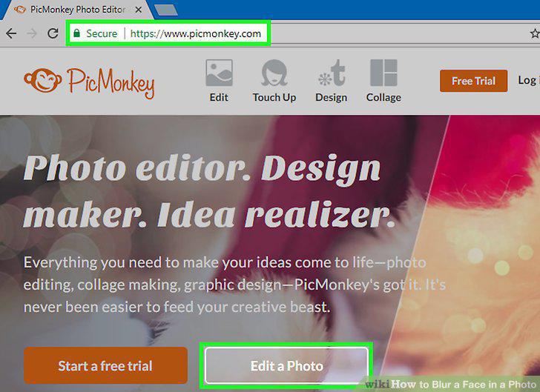Image resolution: width=540 pixels, height=392 pixels.
Task: Open the Touch Up face icon
Action: point(274,73)
